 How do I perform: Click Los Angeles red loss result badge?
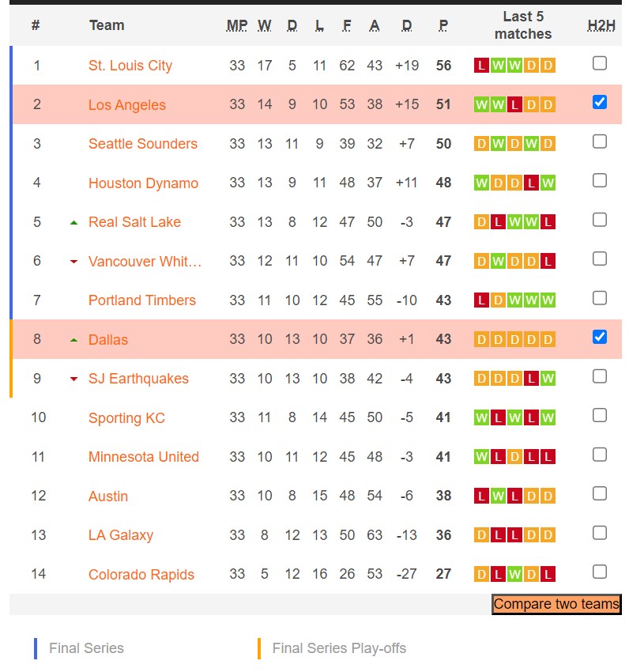[514, 104]
